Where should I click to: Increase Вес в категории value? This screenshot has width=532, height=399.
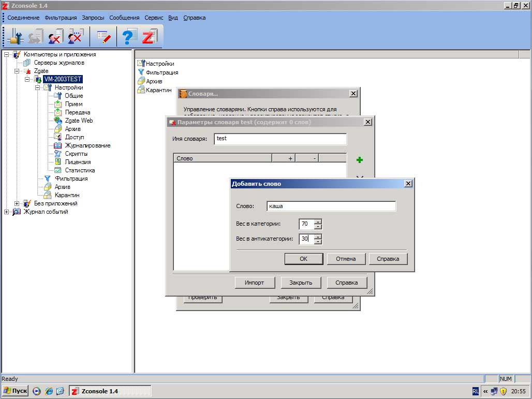click(x=318, y=222)
